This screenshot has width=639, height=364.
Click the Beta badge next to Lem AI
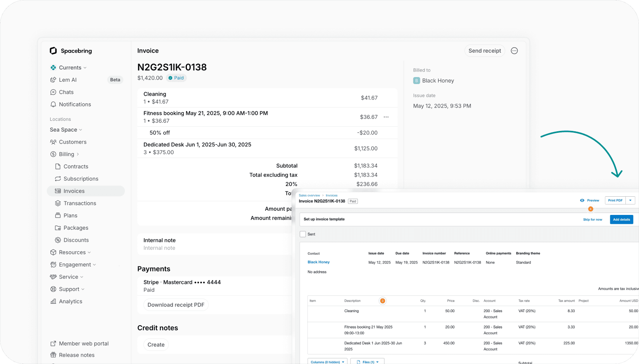pyautogui.click(x=115, y=80)
